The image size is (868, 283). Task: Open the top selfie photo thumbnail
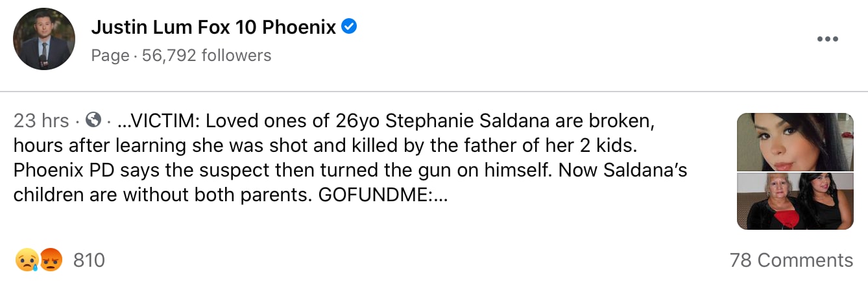[x=795, y=141]
